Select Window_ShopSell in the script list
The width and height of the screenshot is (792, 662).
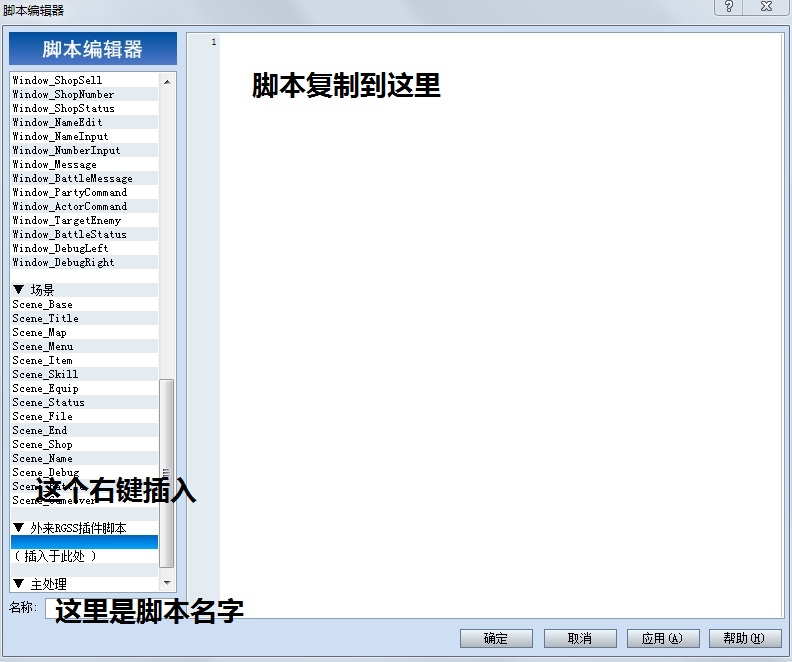pyautogui.click(x=84, y=80)
